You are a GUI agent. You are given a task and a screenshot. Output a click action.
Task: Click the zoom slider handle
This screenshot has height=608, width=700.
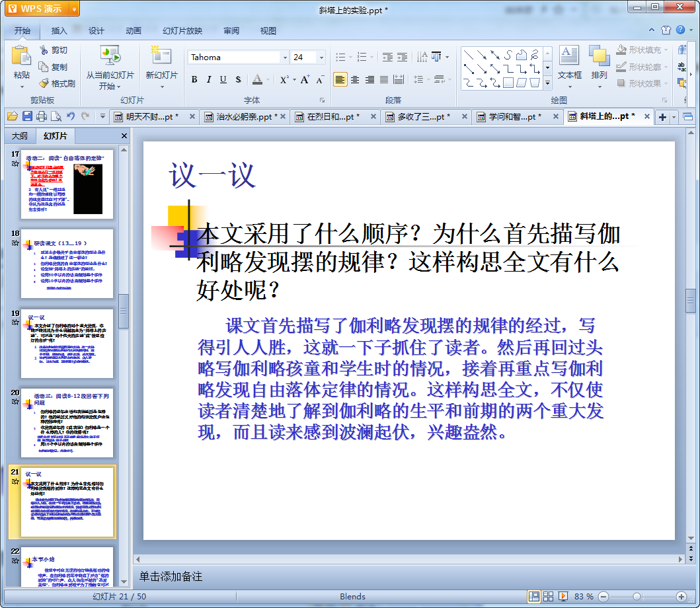point(637,596)
